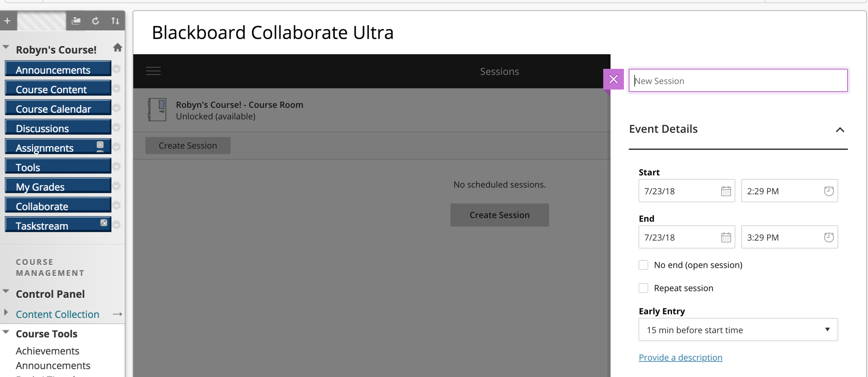
Task: Collapse the Event Details section
Action: click(840, 130)
